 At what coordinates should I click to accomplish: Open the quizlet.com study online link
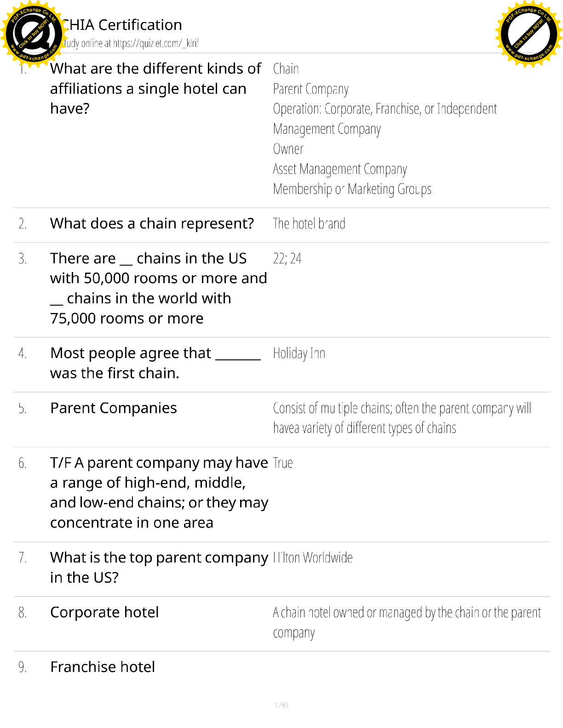tap(131, 43)
